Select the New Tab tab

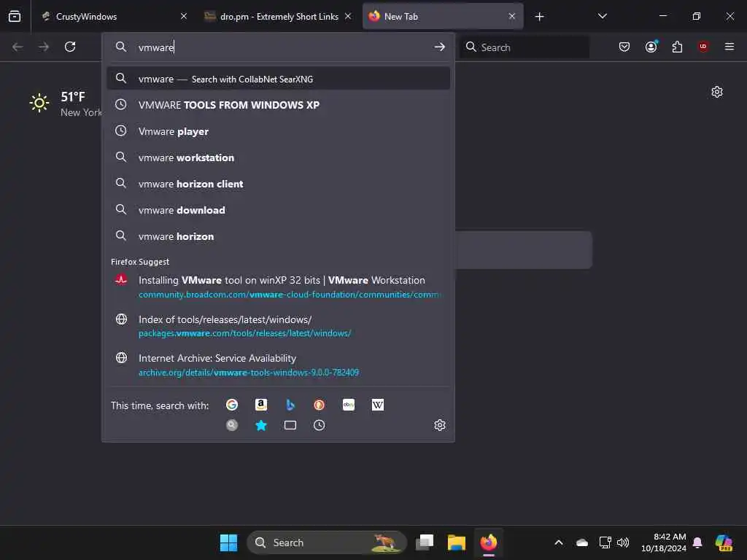pos(443,16)
